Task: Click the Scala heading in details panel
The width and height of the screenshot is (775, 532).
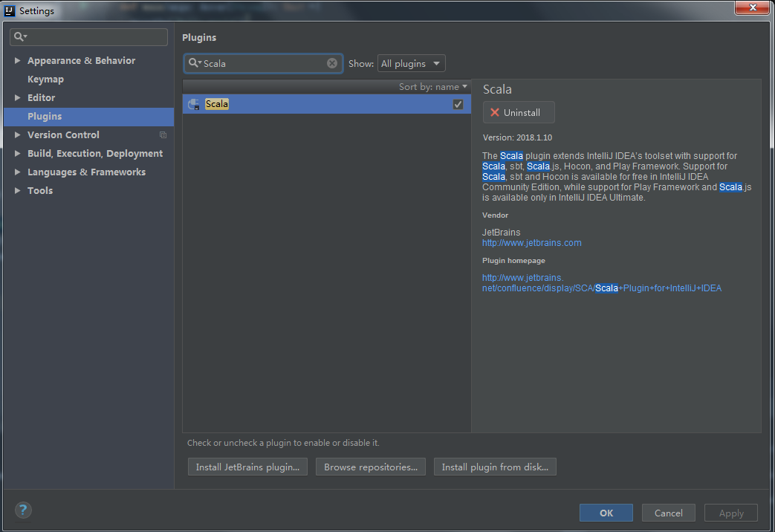Action: tap(497, 89)
